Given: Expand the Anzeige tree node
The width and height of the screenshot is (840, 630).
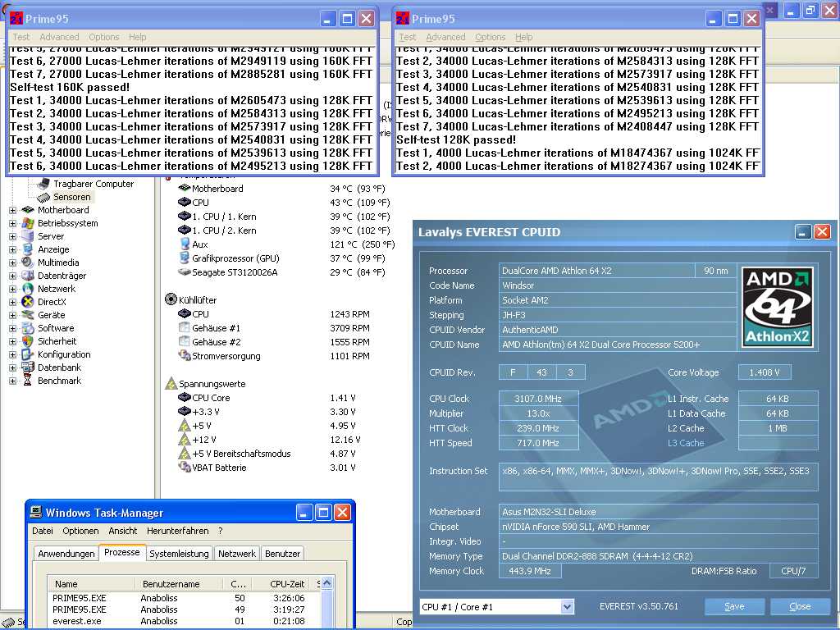Looking at the screenshot, I should 12,249.
